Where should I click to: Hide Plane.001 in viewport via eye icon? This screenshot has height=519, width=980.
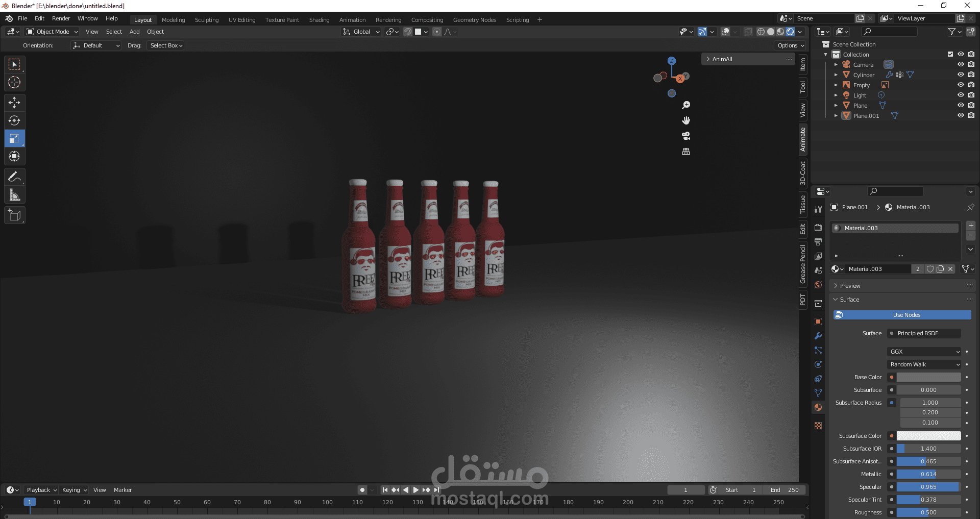coord(961,115)
